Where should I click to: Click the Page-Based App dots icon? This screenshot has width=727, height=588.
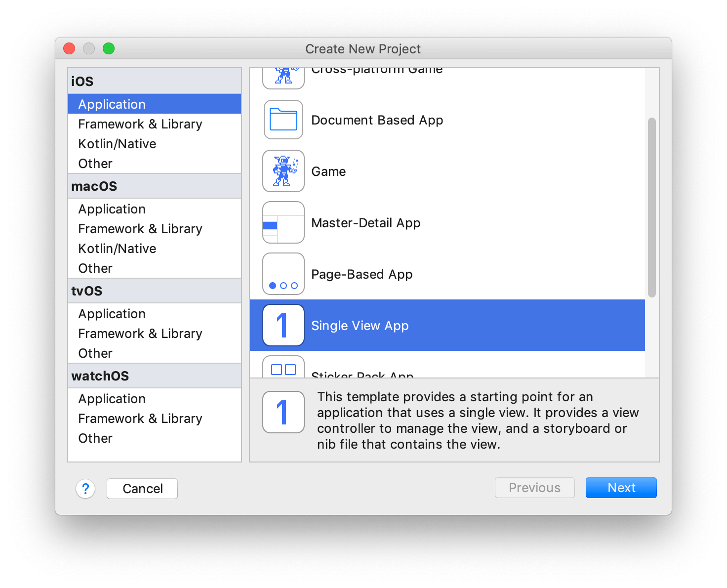(283, 274)
